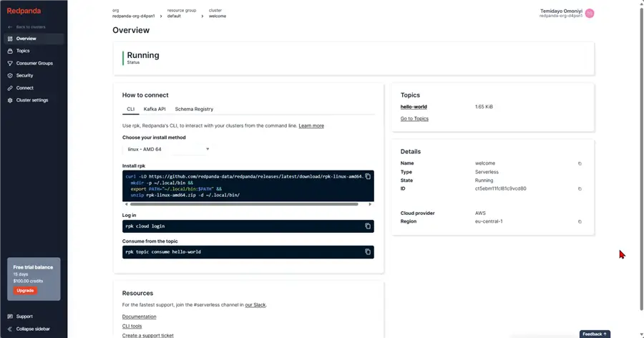
Task: Switch to the Schema Registry tab
Action: point(194,109)
